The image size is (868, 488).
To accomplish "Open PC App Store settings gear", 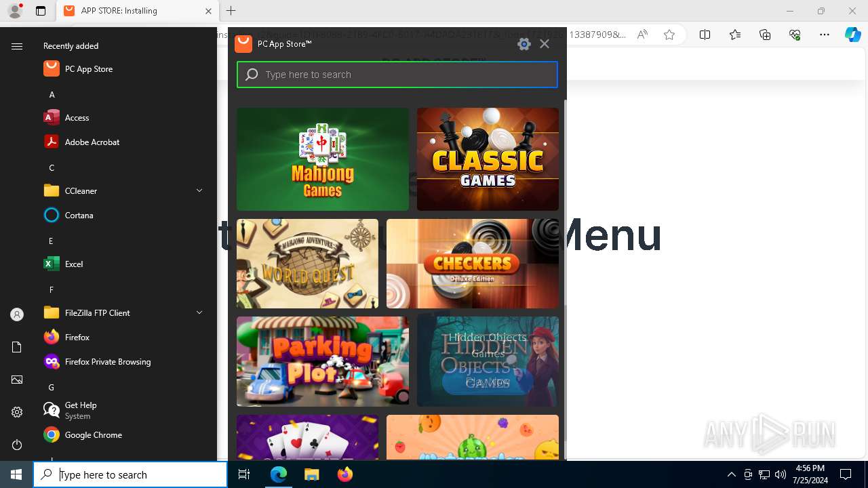I will 524,44.
